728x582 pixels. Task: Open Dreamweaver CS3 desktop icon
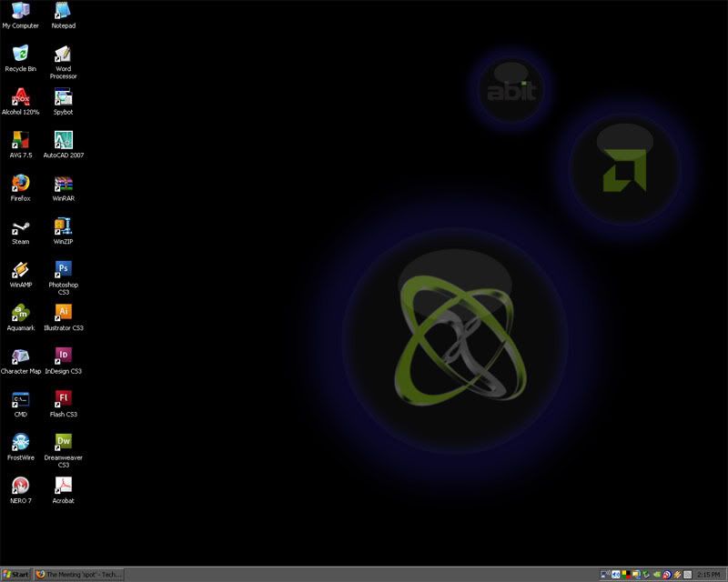[x=63, y=450]
